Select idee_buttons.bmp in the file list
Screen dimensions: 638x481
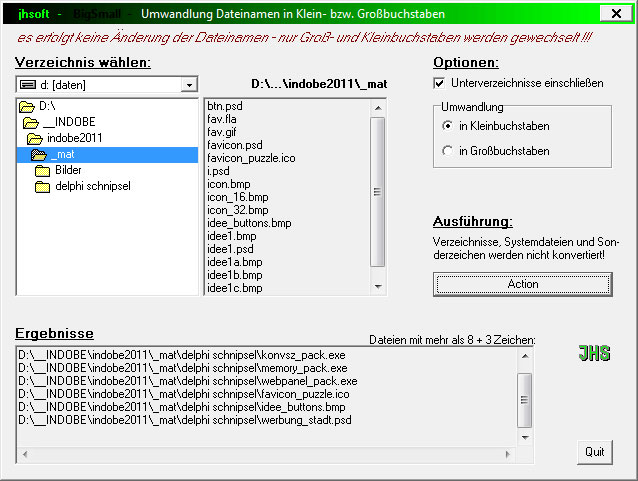[249, 223]
